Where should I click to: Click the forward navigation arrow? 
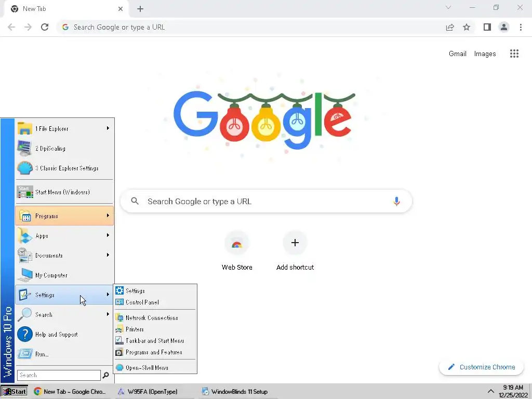[x=28, y=27]
